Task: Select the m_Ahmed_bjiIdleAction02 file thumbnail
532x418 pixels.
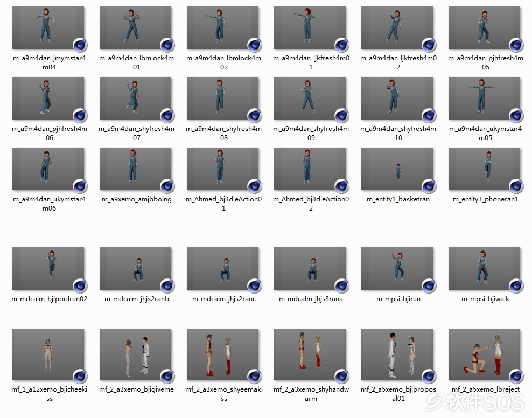Action: coord(310,169)
